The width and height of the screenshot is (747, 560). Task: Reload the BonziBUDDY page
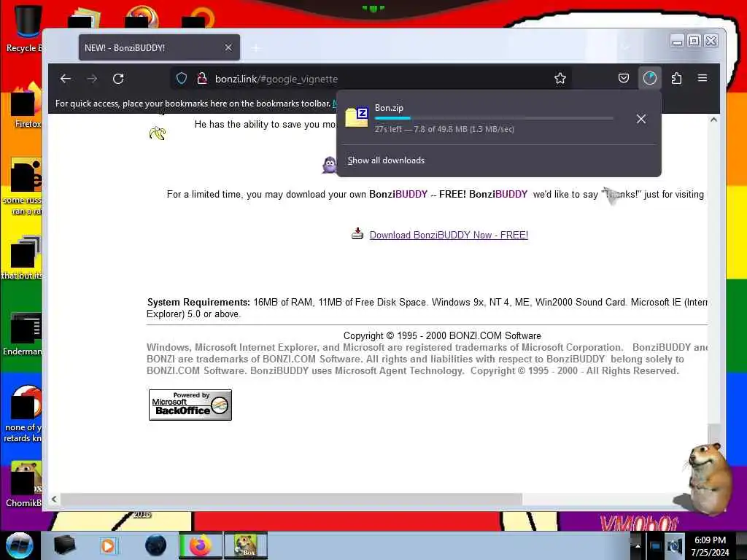[118, 79]
